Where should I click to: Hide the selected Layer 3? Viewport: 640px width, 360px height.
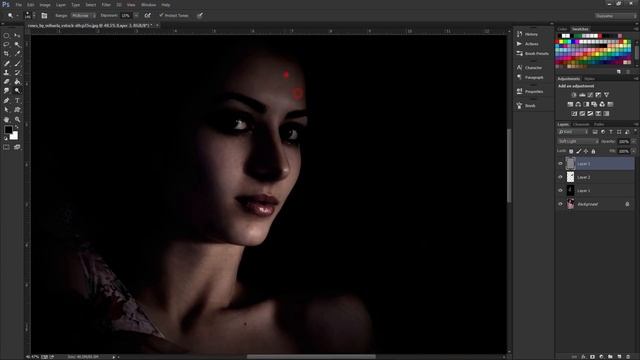pos(560,164)
